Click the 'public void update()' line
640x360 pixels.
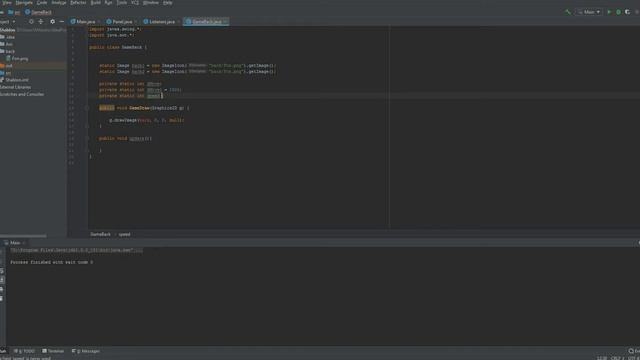(x=125, y=139)
